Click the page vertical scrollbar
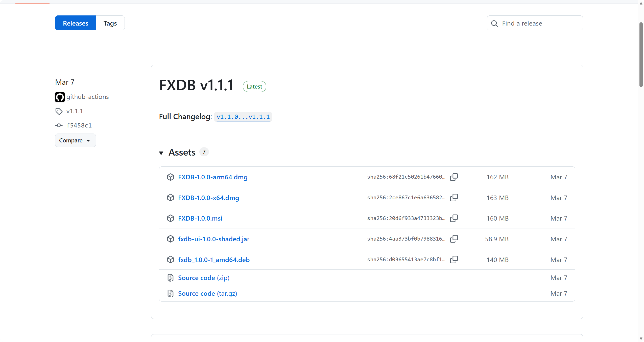644x342 pixels. coord(641,55)
